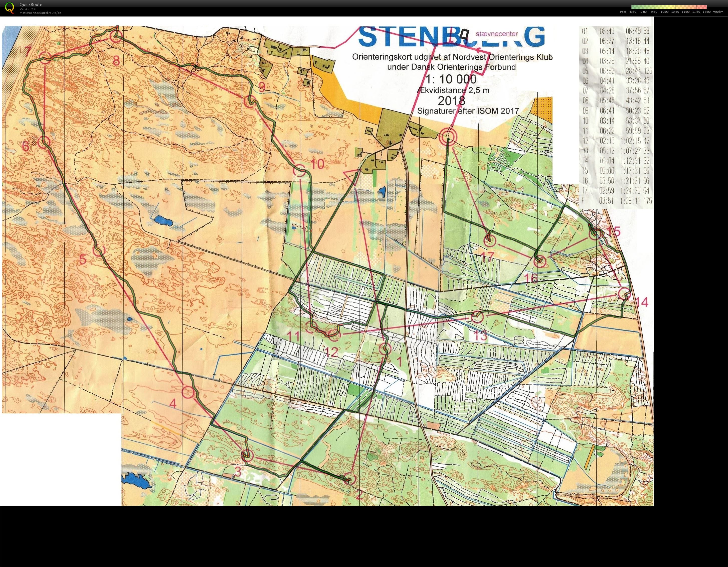This screenshot has height=567, width=728.
Task: Click cumulative time 1:12:31 in row 14
Action: click(630, 161)
